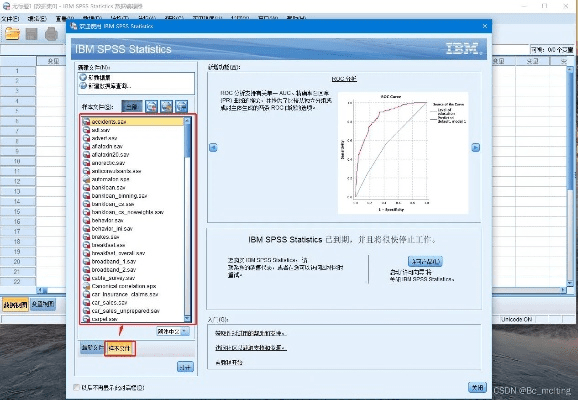The image size is (578, 400).
Task: Click the Open folder icon in the SPSS toolbar
Action: (x=12, y=34)
